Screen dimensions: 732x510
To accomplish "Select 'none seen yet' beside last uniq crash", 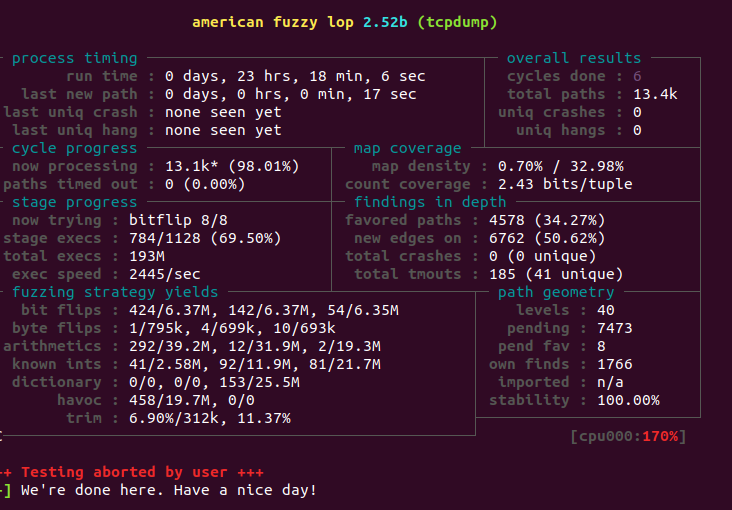I will 223,112.
